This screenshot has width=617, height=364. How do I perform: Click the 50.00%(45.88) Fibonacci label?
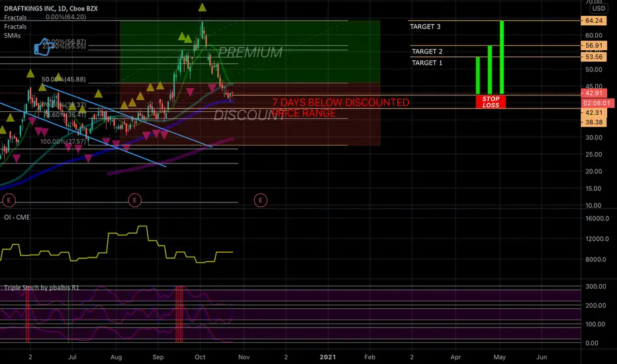tap(64, 79)
